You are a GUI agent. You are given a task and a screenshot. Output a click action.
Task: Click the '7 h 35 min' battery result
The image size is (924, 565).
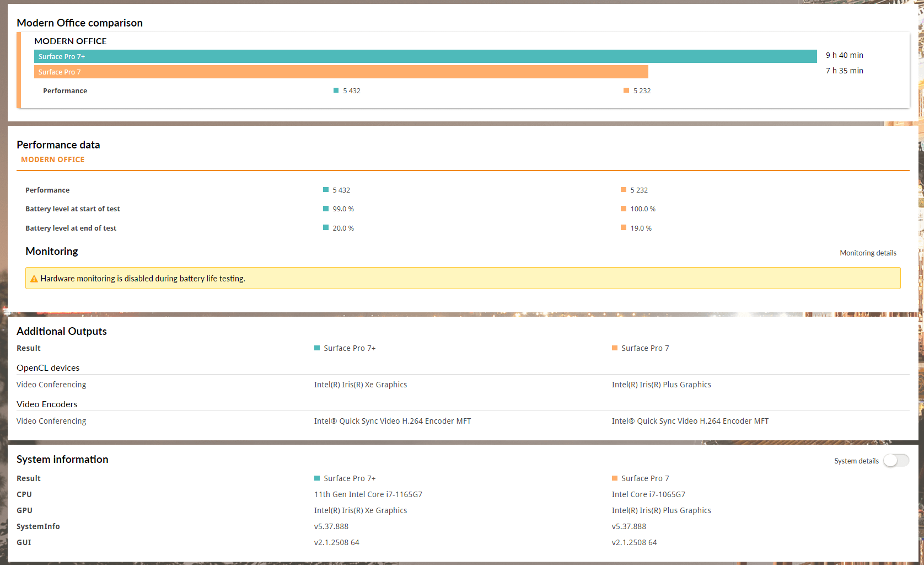click(x=845, y=71)
